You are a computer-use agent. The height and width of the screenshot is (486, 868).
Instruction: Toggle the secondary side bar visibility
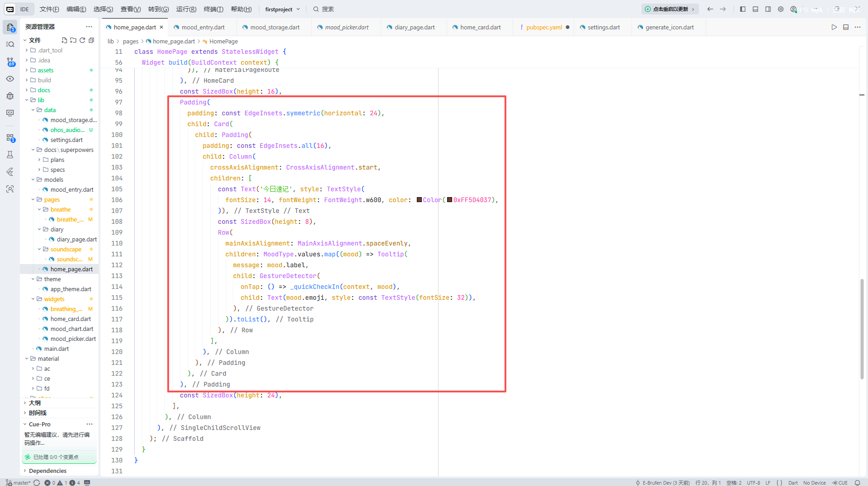click(x=768, y=9)
